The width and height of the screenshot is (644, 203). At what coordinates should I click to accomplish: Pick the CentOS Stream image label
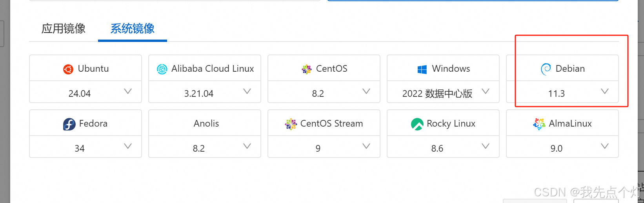(332, 123)
